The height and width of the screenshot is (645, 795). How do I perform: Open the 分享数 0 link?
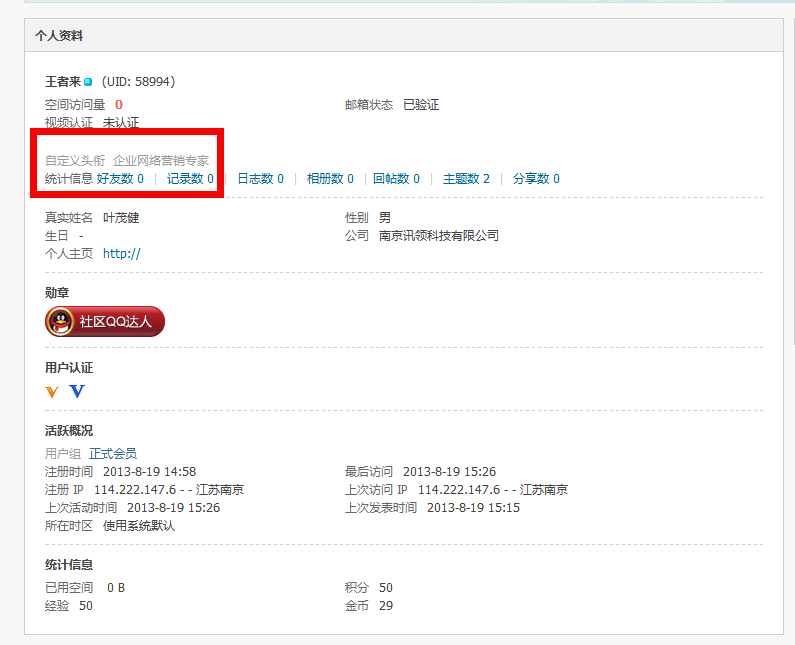(x=536, y=178)
